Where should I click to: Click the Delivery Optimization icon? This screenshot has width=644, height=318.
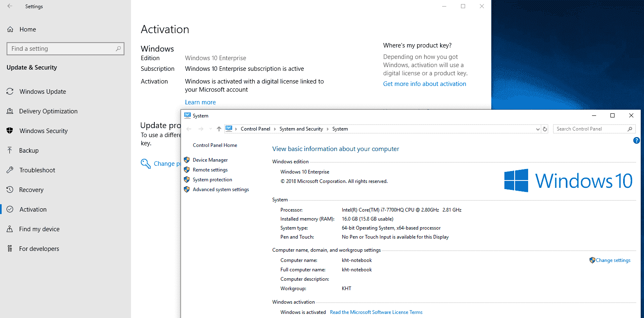10,111
